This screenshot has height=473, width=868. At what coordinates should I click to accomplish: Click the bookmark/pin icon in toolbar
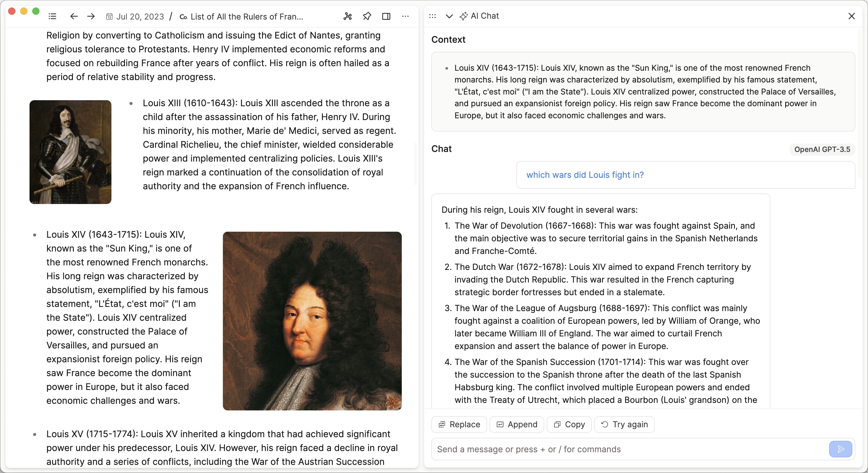point(366,16)
